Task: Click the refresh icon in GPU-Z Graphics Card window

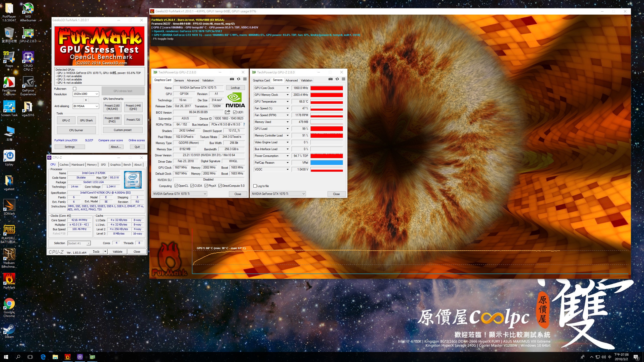Action: (238, 79)
